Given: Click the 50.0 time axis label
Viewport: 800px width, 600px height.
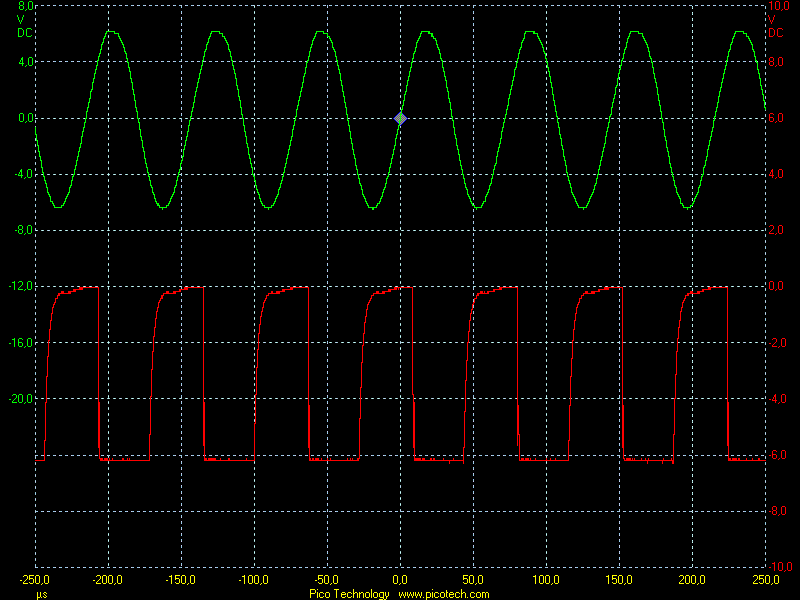Looking at the screenshot, I should (473, 580).
